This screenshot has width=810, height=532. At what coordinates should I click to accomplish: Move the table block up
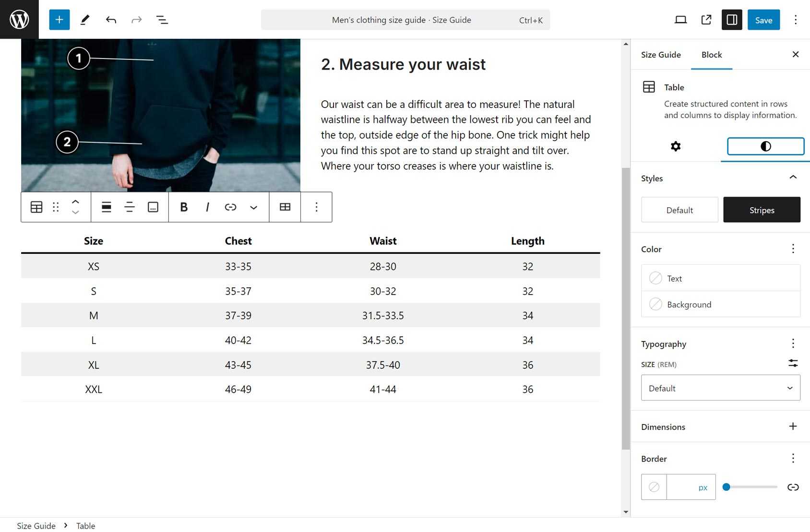tap(75, 202)
